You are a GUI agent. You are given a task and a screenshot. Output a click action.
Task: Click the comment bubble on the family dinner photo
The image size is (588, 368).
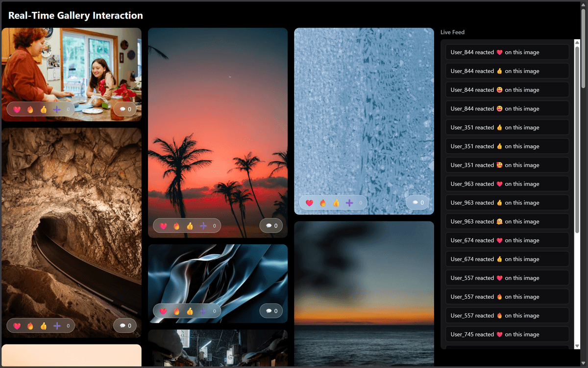[x=125, y=109]
